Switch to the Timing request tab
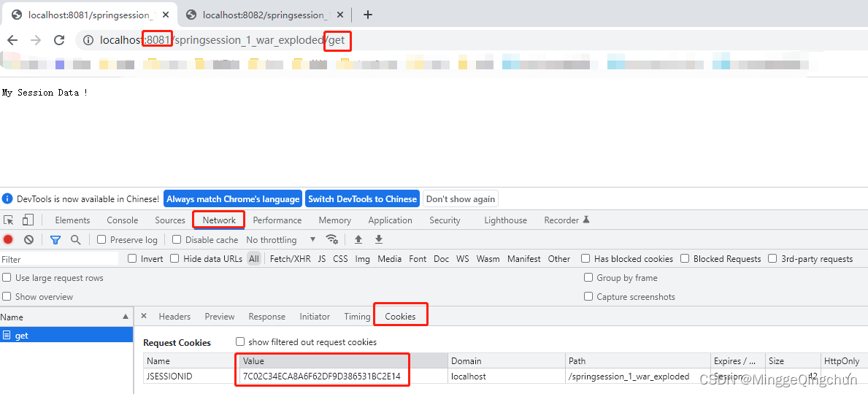 [357, 317]
